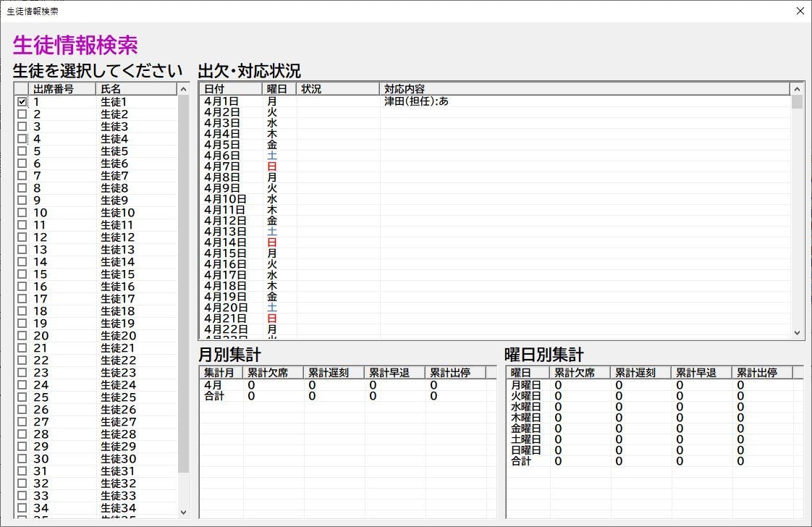Close the 生徒情報検索 window
This screenshot has width=812, height=527.
[x=800, y=11]
